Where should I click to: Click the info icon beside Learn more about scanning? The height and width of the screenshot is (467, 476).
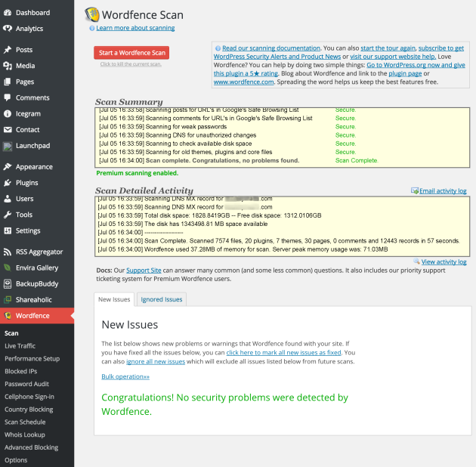[x=92, y=28]
